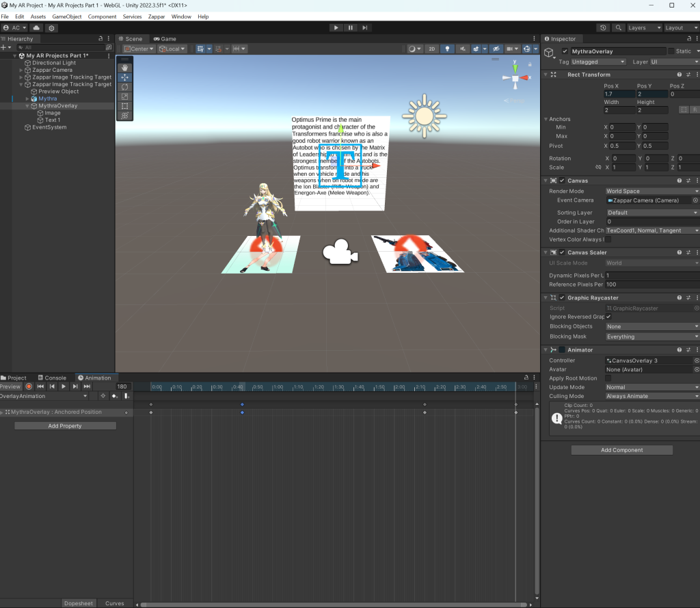Expand the Mythra object in Hierarchy
Screen dimensions: 700x608
(x=27, y=98)
